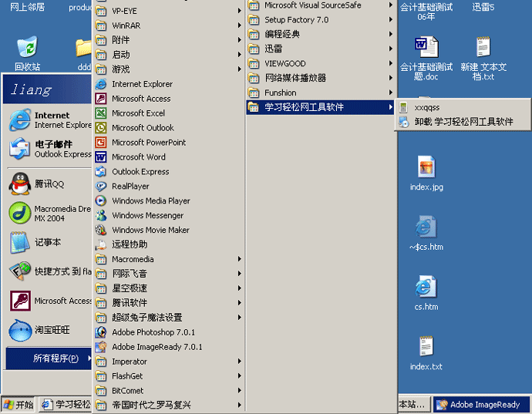Open Funshion submenu
The height and width of the screenshot is (414, 532).
click(x=321, y=93)
